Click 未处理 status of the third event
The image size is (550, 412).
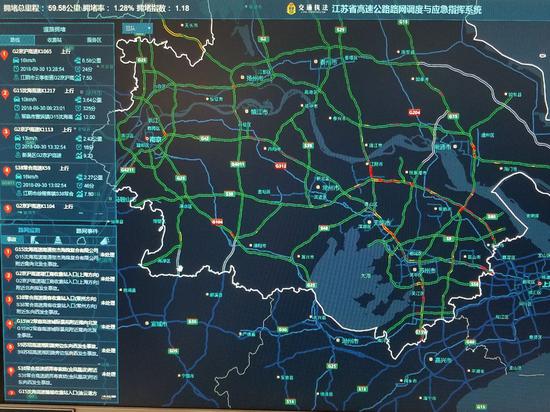tap(108, 303)
